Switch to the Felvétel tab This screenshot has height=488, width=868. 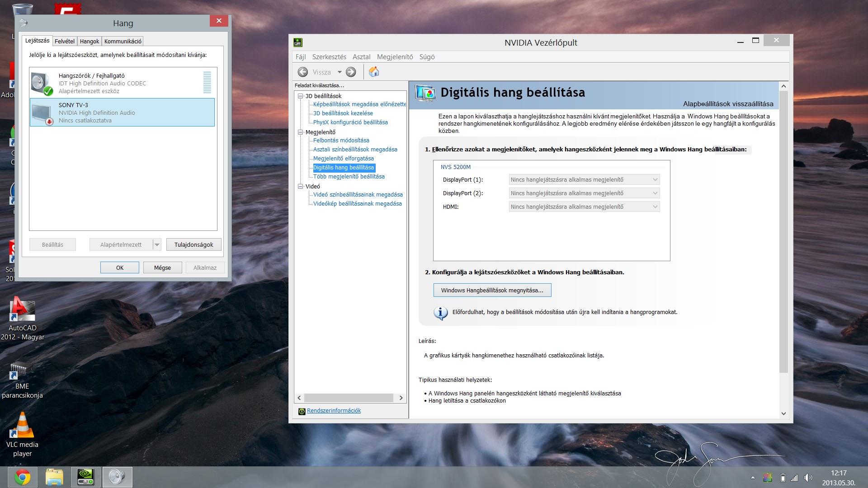(65, 41)
